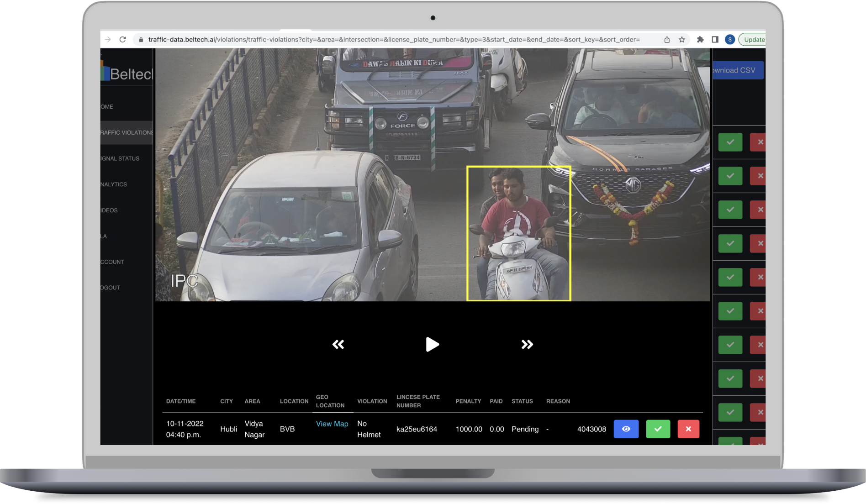
Task: Approve the No Helmet violation with green checkmark
Action: tap(658, 429)
